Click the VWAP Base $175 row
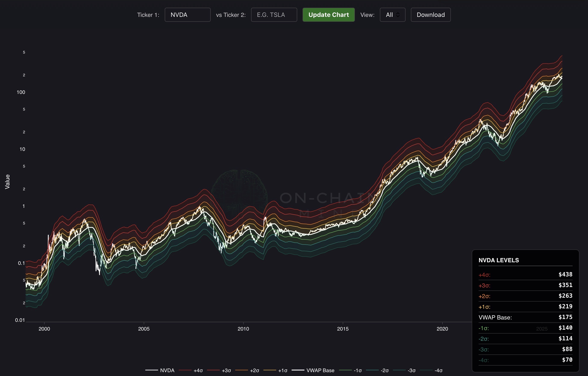Image resolution: width=588 pixels, height=376 pixels. (x=525, y=317)
